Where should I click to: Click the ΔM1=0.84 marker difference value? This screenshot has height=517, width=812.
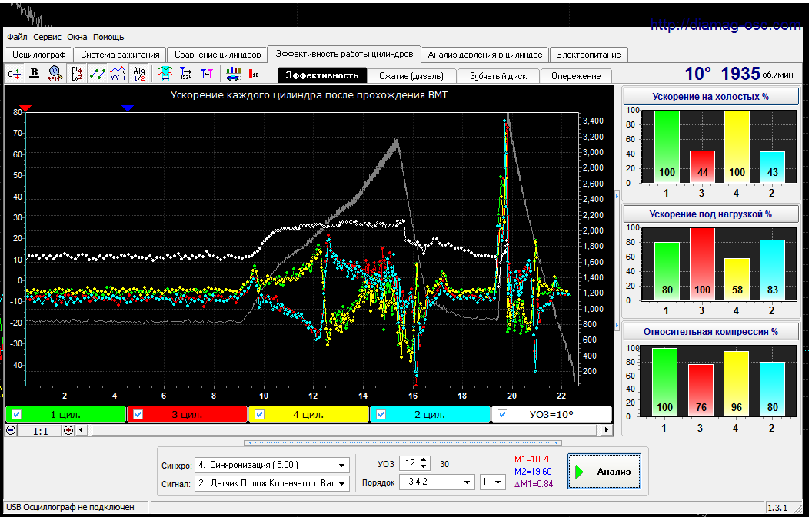[x=534, y=484]
